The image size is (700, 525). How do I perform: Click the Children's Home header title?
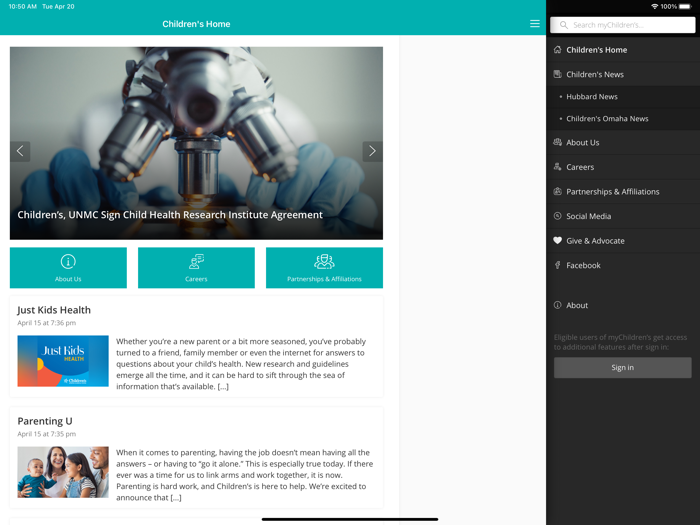pyautogui.click(x=196, y=24)
